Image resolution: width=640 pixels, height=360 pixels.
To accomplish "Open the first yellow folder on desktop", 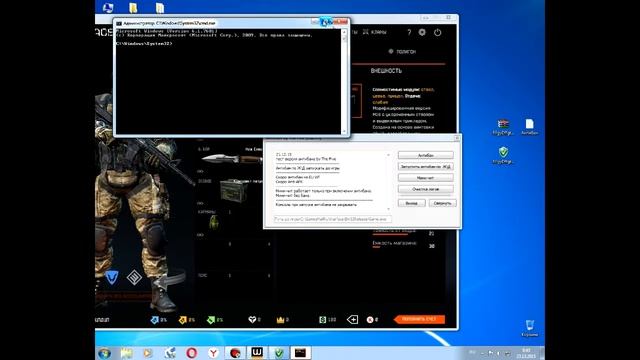I will point(133,8).
